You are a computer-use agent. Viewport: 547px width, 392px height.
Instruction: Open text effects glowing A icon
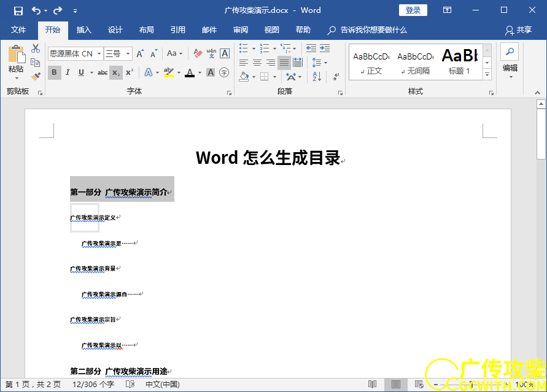pyautogui.click(x=149, y=72)
